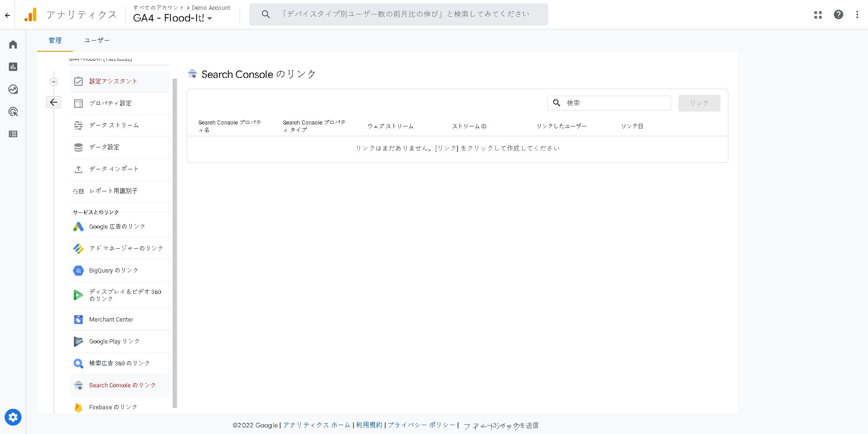The height and width of the screenshot is (434, 868).
Task: Open アナリティクス ホーム footer link
Action: tap(317, 425)
